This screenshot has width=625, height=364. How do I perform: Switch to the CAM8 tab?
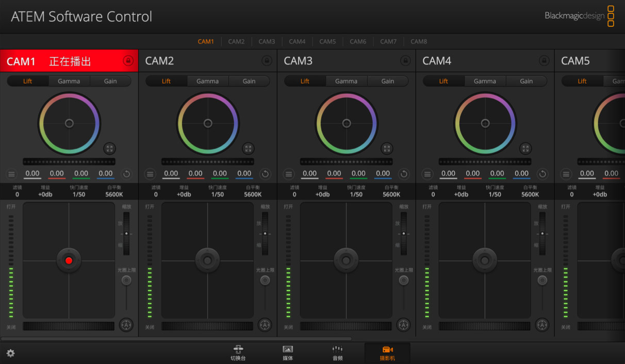[419, 41]
